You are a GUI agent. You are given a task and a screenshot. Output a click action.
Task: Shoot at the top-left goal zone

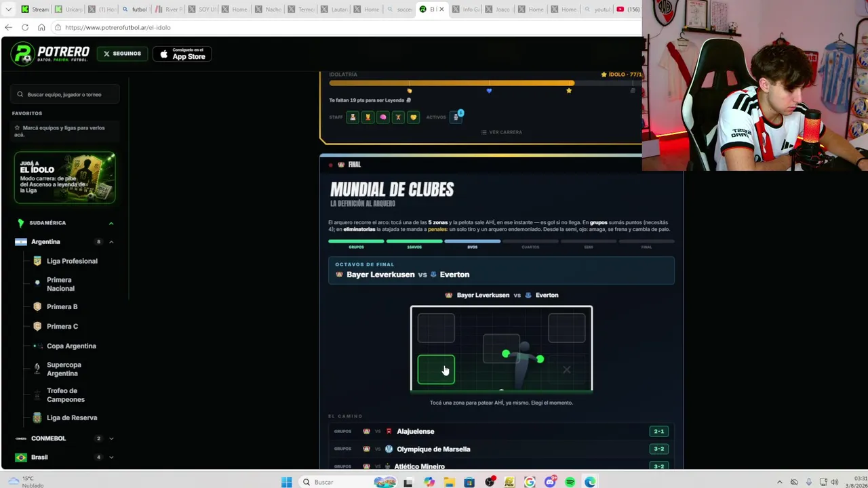pyautogui.click(x=436, y=328)
